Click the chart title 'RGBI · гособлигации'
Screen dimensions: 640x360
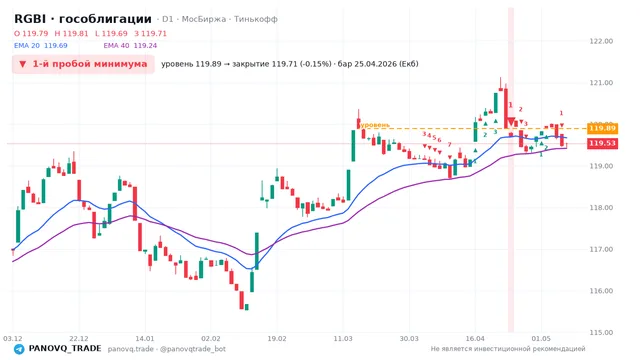[x=83, y=19]
